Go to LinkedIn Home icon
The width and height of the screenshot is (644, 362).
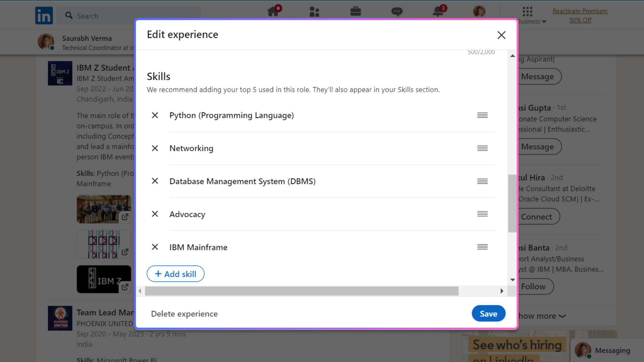click(x=273, y=12)
